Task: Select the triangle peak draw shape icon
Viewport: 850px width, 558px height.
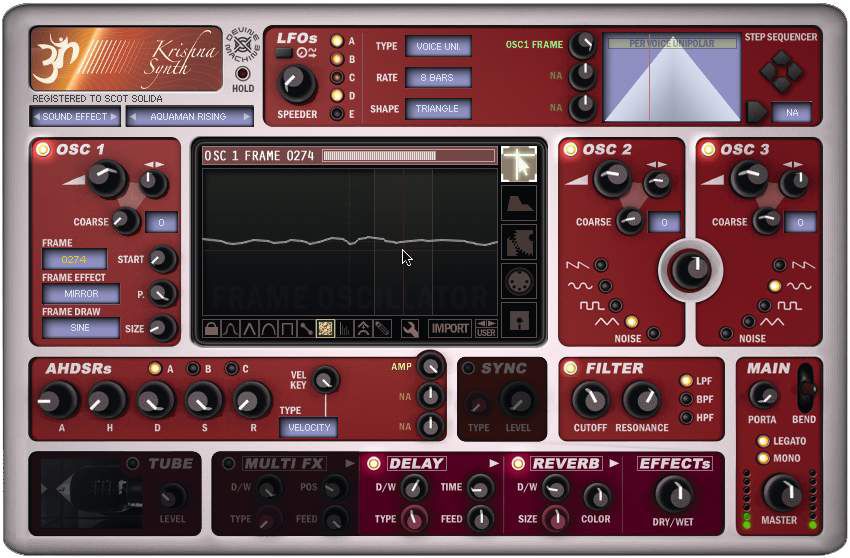Action: pyautogui.click(x=249, y=329)
